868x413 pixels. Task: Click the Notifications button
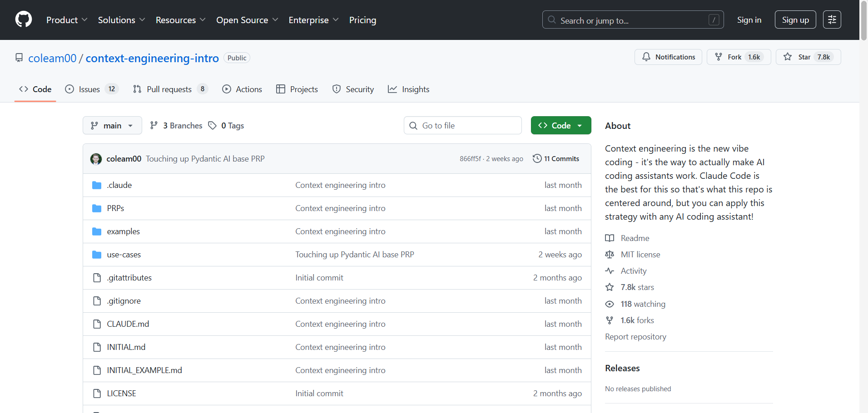click(668, 57)
